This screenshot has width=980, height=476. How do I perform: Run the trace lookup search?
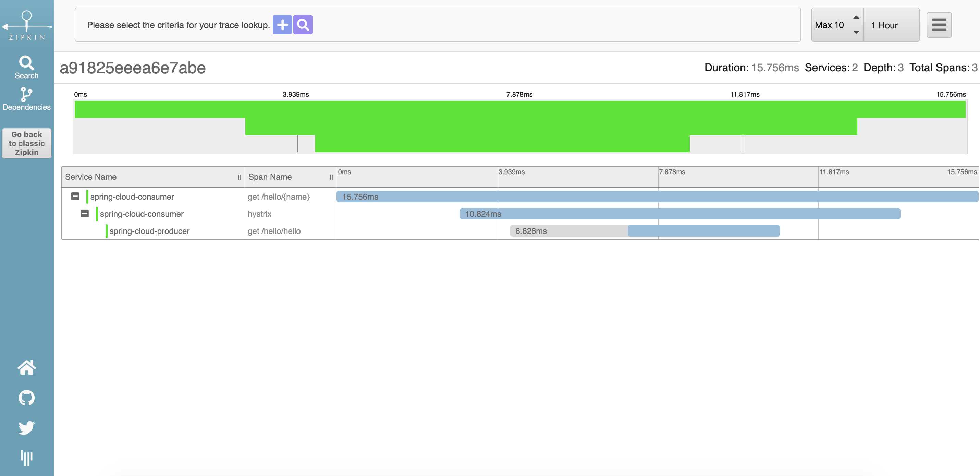point(303,25)
